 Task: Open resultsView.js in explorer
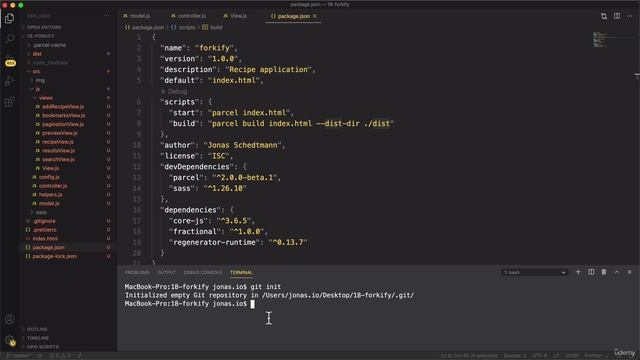click(x=58, y=151)
